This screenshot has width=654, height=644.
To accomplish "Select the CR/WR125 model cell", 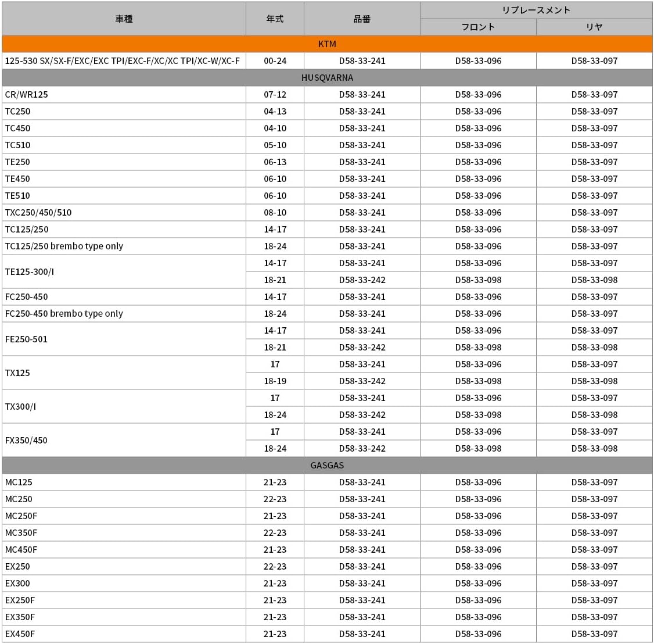I will coord(124,95).
